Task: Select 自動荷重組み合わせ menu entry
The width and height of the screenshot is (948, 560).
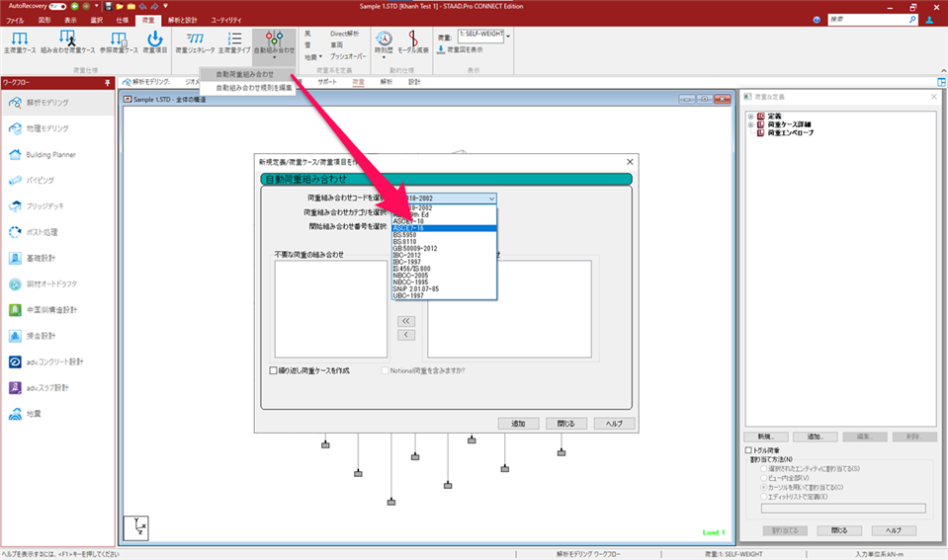Action: [x=247, y=74]
